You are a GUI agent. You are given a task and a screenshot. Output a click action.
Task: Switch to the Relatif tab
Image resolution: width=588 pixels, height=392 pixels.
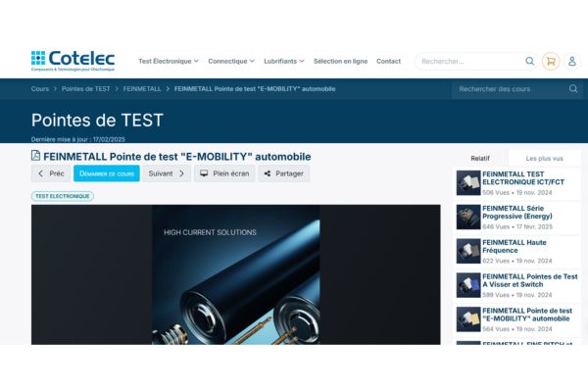480,159
